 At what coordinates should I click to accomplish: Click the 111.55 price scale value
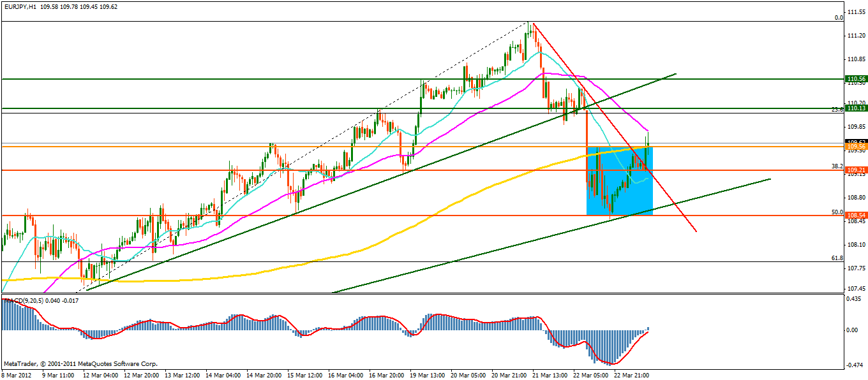855,12
